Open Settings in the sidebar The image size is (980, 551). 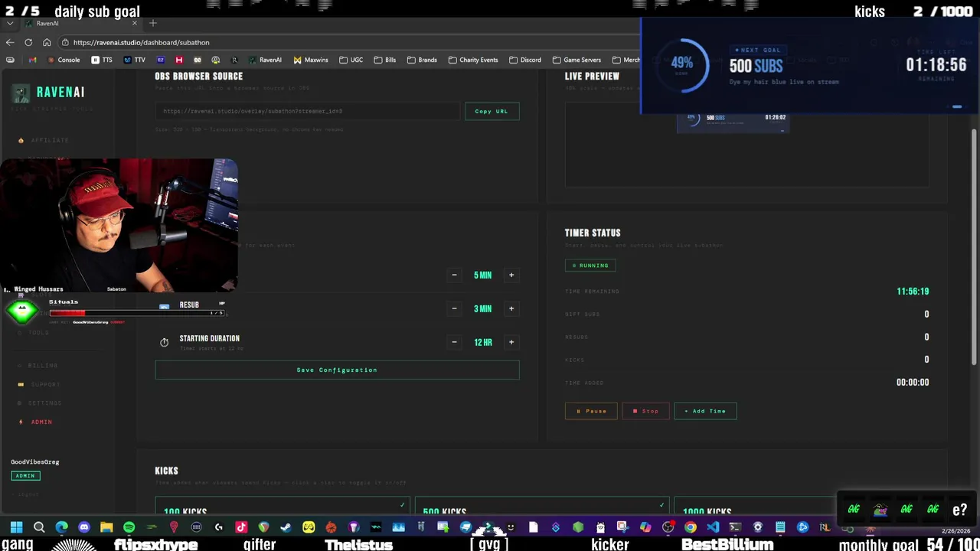click(x=44, y=403)
